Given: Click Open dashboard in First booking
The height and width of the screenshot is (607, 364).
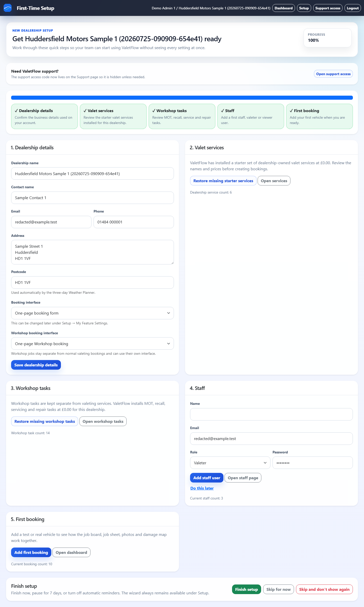Looking at the screenshot, I should coord(71,552).
